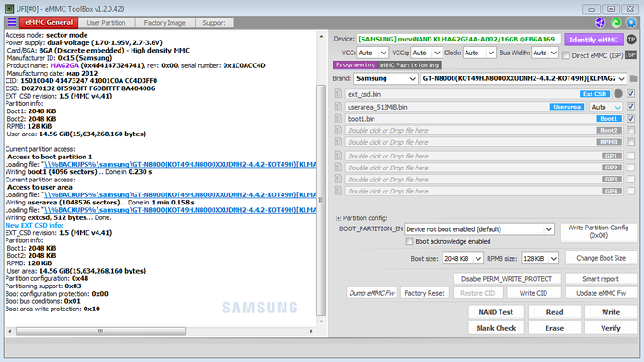The image size is (644, 362).
Task: Click the round TP icon
Action: coord(631,40)
